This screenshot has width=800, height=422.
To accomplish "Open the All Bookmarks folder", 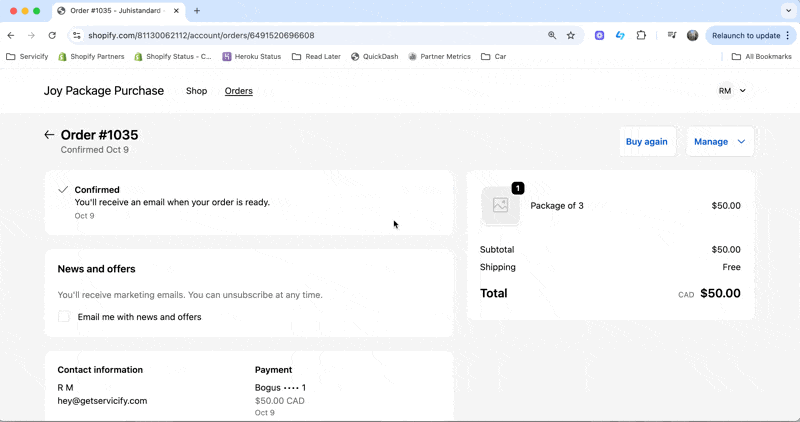I will pos(761,57).
